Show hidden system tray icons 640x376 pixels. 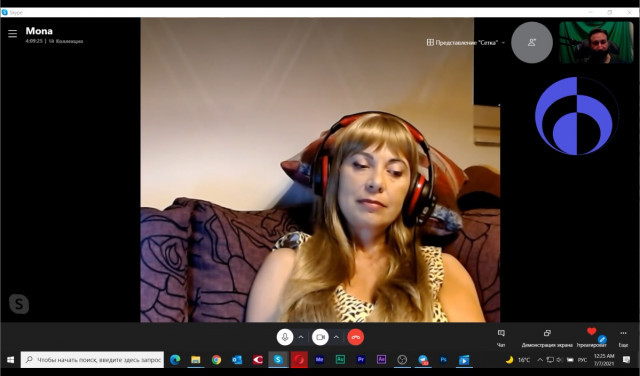540,360
